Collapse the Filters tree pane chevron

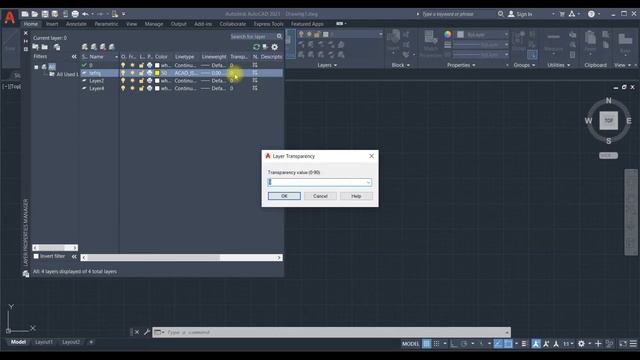[x=74, y=56]
